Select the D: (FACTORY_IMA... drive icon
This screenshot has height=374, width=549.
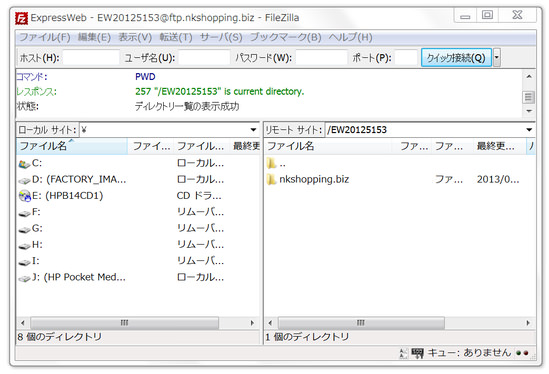(24, 180)
